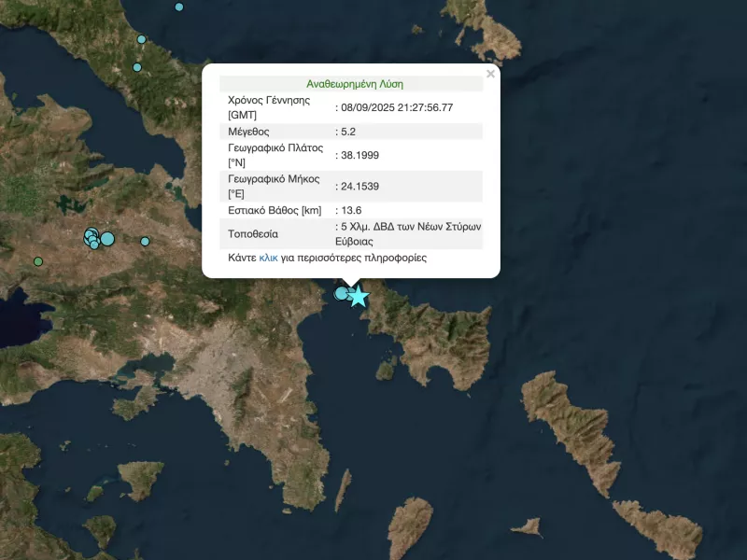747x560 pixels.
Task: Click the star-shaped earthquake epicenter marker
Action: point(359,297)
